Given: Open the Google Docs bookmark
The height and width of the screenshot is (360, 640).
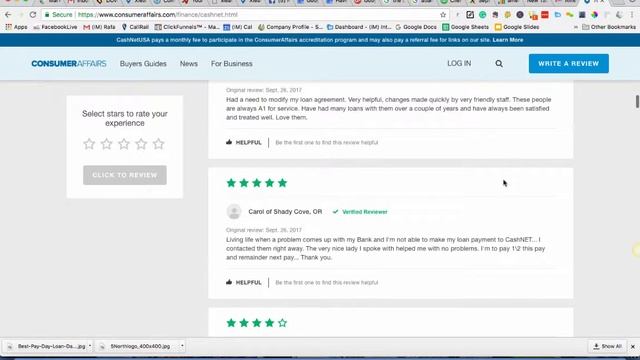Looking at the screenshot, I should (416, 27).
